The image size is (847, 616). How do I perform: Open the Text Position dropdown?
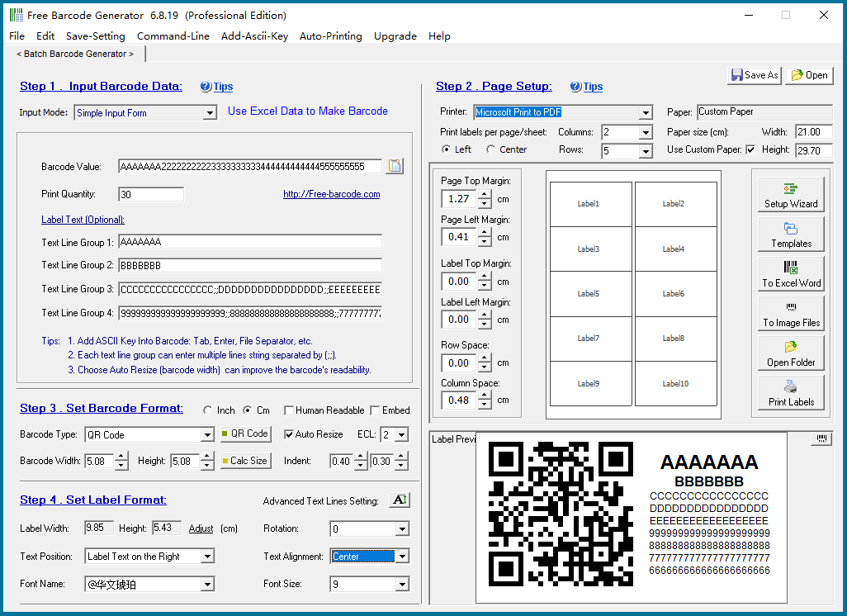(207, 557)
